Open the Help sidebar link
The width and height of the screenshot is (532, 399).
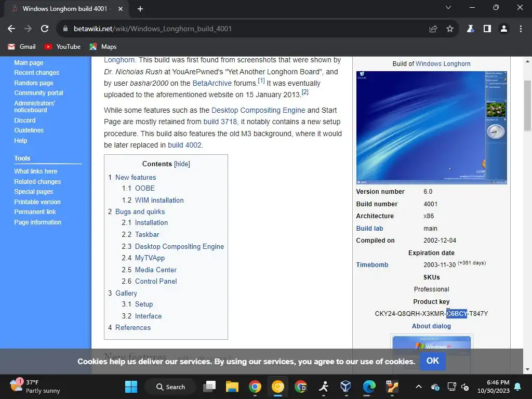[20, 140]
